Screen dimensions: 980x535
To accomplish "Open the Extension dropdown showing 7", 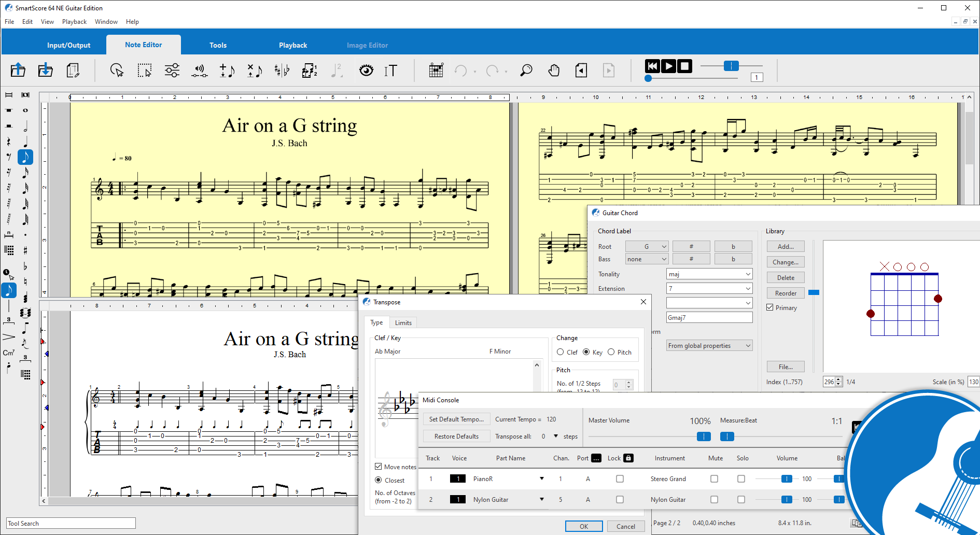I will coord(709,288).
